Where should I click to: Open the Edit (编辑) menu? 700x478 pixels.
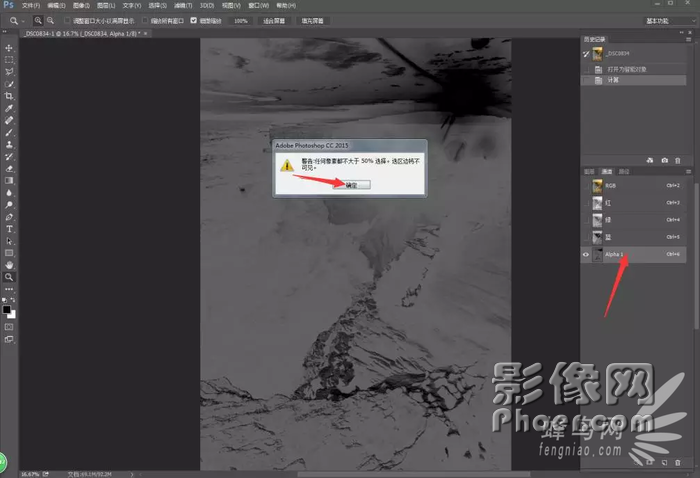pyautogui.click(x=56, y=6)
